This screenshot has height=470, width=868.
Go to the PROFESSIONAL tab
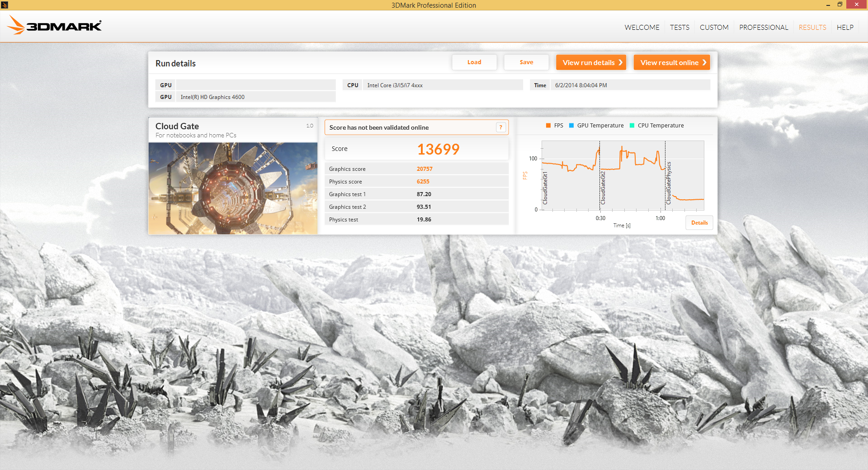(x=764, y=28)
